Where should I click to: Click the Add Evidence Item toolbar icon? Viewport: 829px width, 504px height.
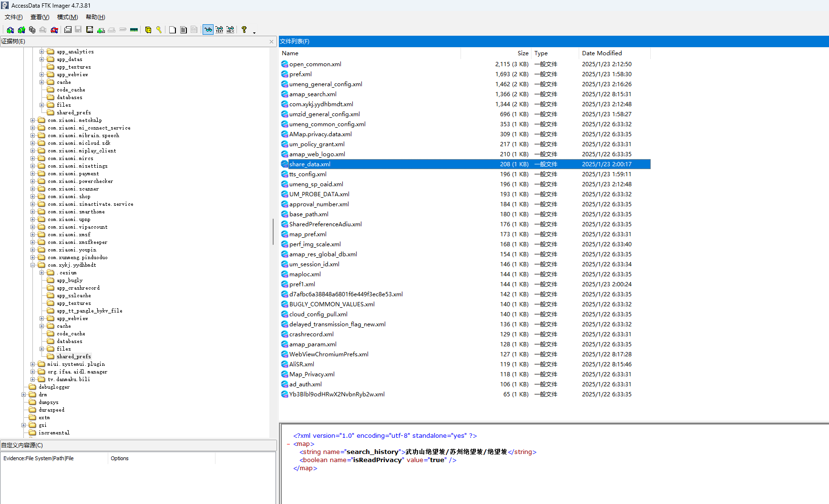click(x=10, y=30)
